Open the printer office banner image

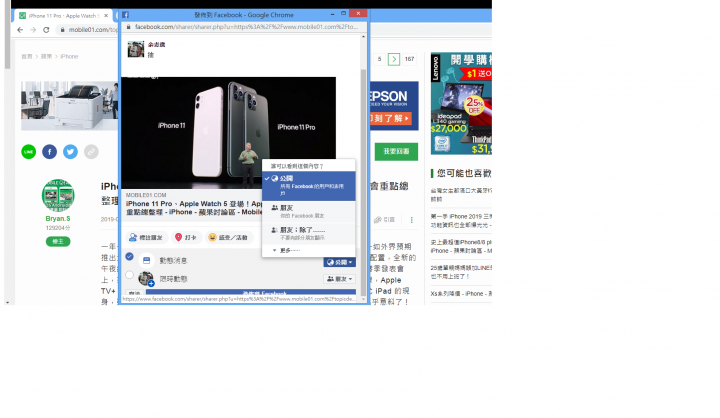click(69, 106)
